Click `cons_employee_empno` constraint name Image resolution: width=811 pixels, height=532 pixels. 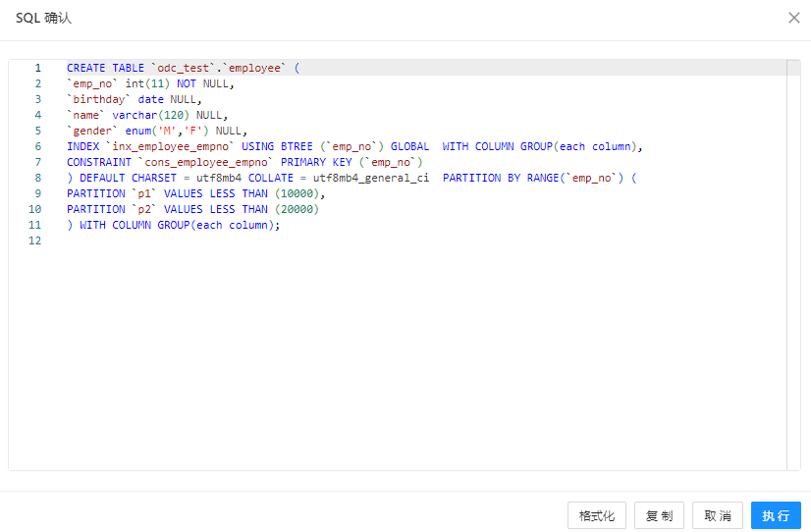pos(205,162)
